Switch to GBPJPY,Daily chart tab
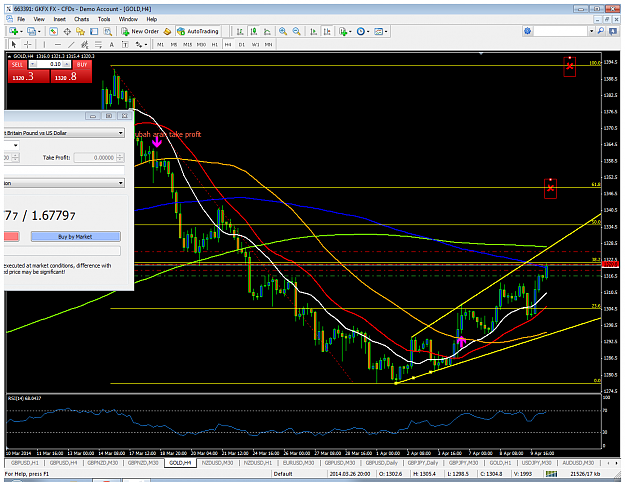625x482 pixels. click(423, 463)
